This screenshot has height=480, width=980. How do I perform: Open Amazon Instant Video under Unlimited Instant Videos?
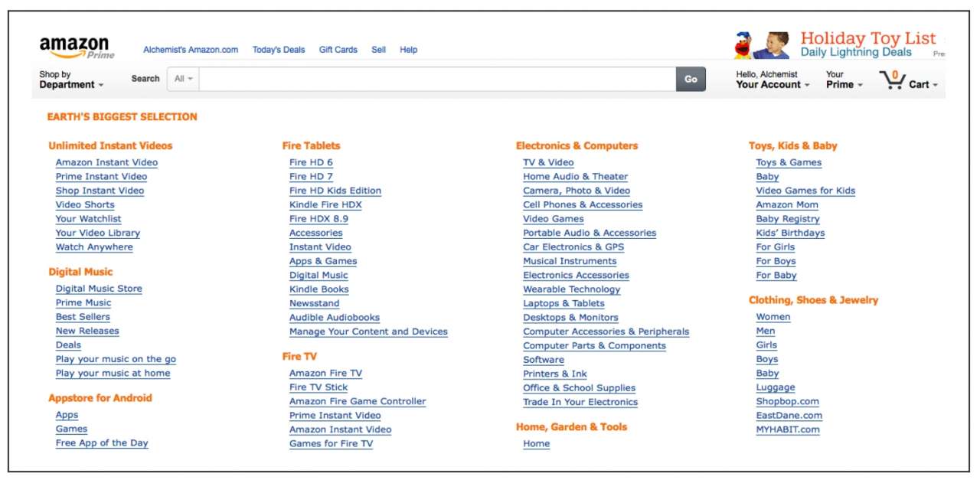106,162
